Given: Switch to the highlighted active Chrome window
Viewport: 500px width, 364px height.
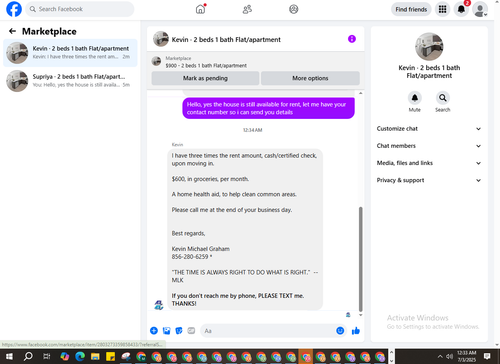Looking at the screenshot, I should (305, 356).
